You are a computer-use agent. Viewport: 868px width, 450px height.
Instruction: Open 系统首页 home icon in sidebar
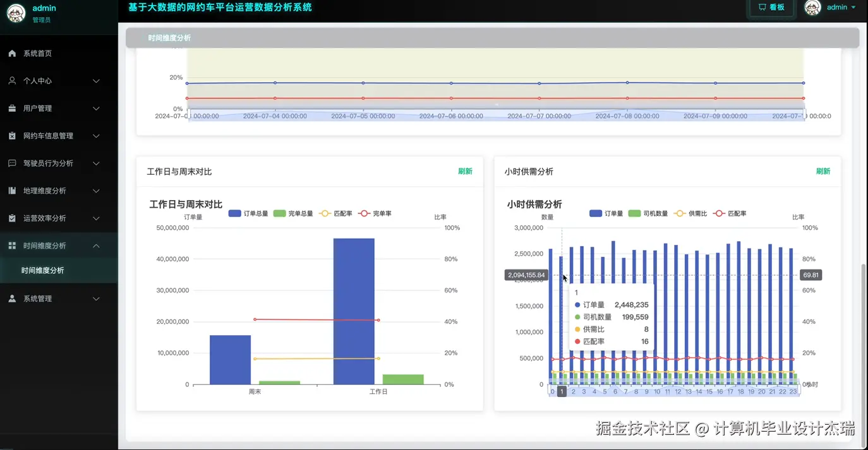point(12,54)
